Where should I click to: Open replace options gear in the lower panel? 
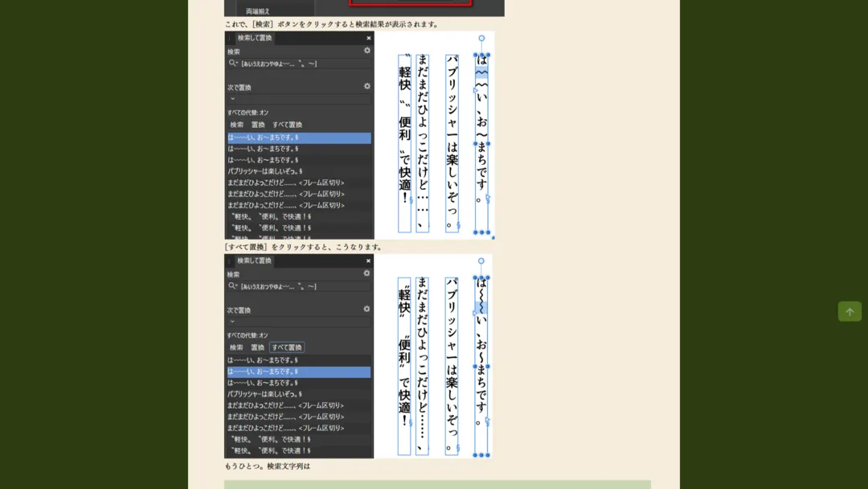coord(366,308)
